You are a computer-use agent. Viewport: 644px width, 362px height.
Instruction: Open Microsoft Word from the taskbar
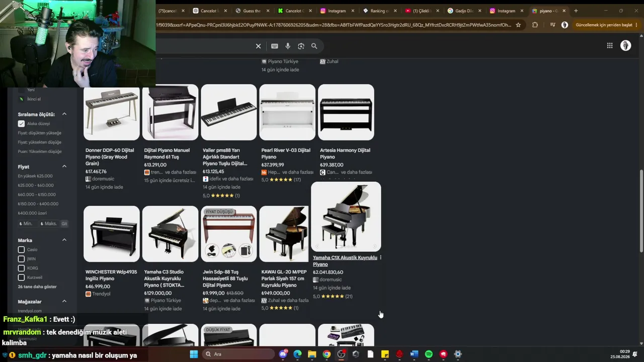point(414,354)
